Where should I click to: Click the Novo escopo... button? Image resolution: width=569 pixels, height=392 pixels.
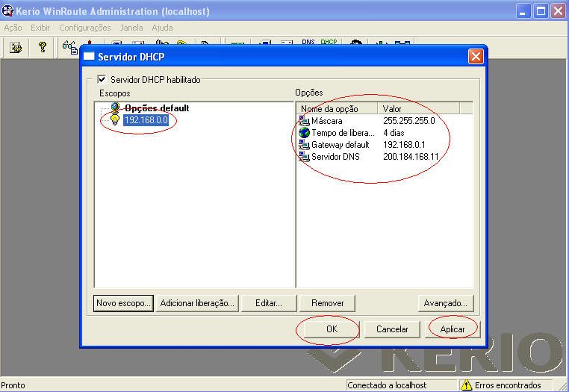click(124, 303)
